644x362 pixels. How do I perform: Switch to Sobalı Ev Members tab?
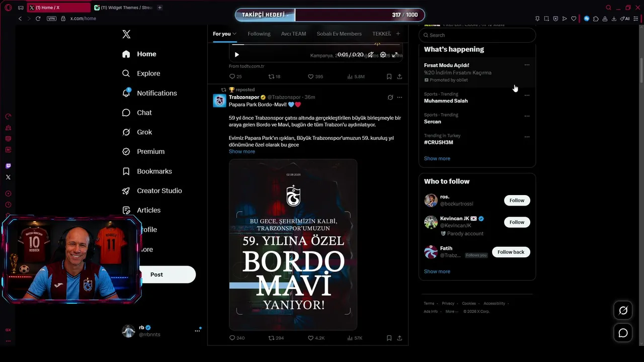point(339,34)
